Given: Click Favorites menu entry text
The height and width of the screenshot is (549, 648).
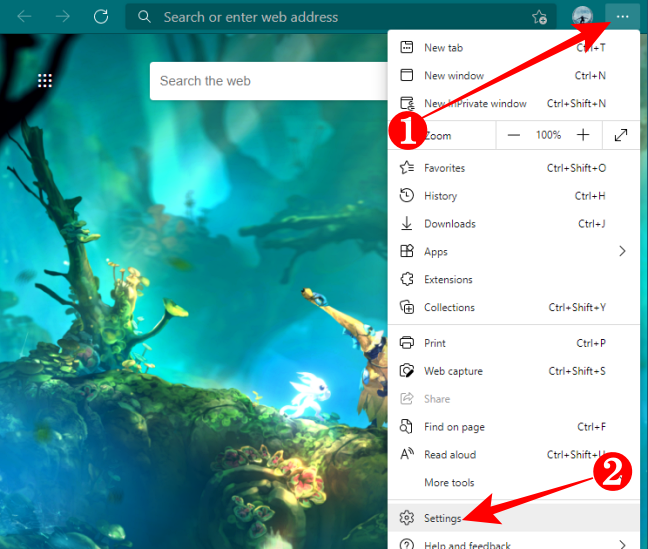Looking at the screenshot, I should 444,168.
